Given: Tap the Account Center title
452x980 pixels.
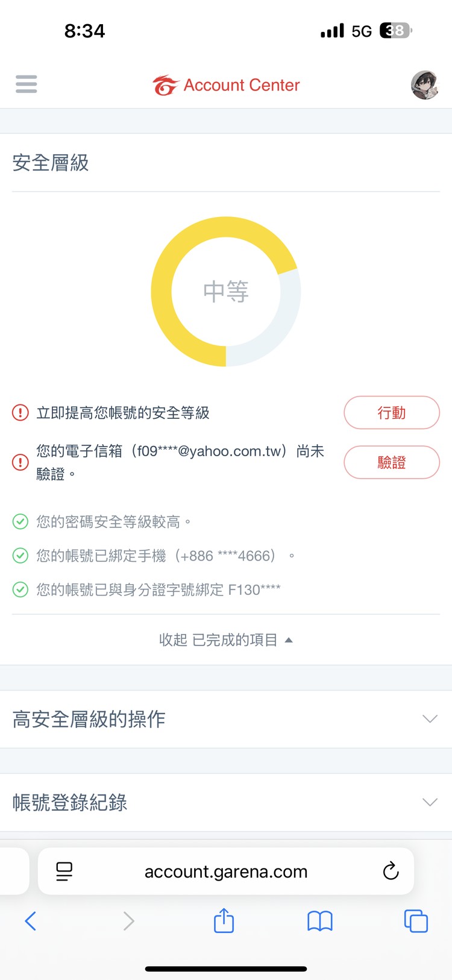Looking at the screenshot, I should click(241, 86).
